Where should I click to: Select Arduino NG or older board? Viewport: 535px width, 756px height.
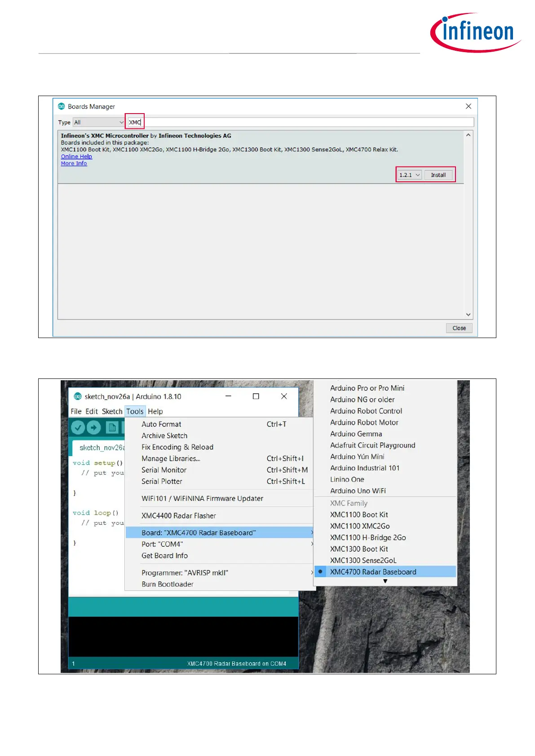click(x=385, y=400)
